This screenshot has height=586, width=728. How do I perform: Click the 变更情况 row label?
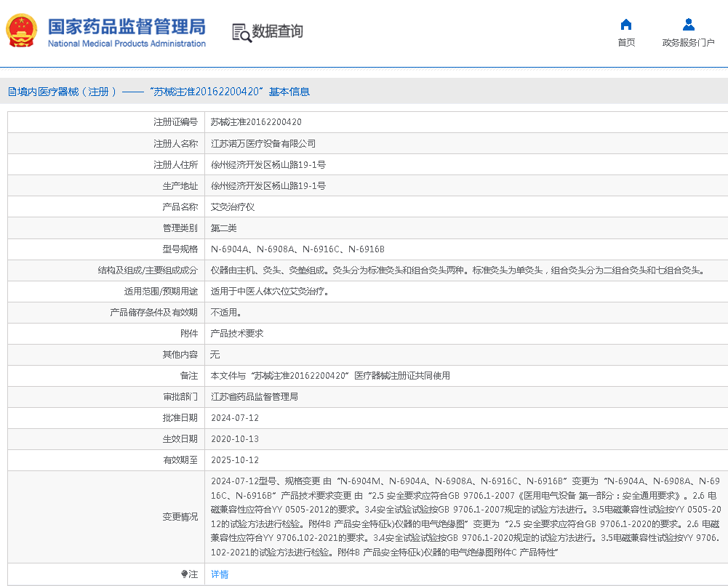click(x=180, y=517)
